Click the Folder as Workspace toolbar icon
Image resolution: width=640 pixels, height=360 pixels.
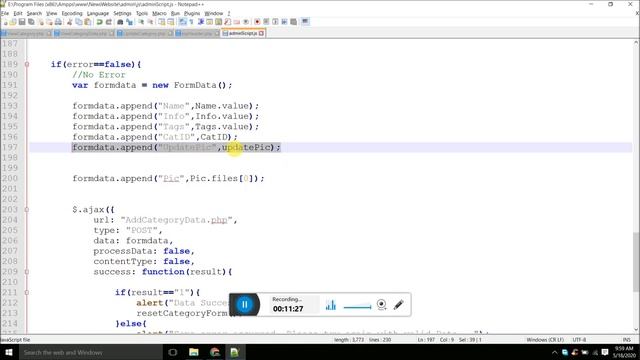click(236, 22)
